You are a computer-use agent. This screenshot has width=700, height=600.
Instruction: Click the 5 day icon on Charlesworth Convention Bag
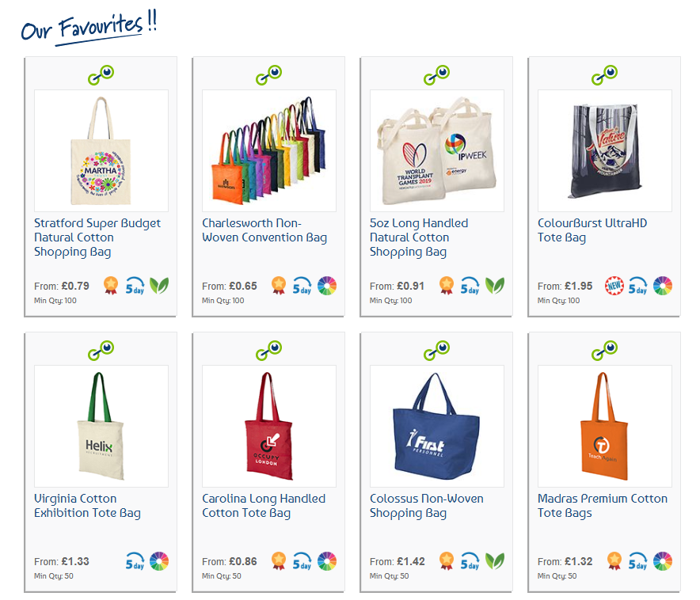[302, 286]
